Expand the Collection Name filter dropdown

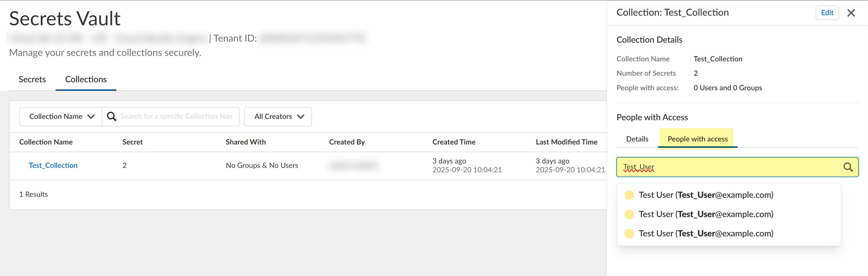coord(61,116)
